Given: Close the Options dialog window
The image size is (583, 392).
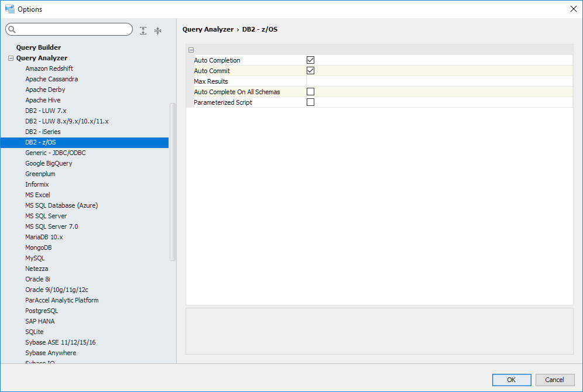Looking at the screenshot, I should coord(573,9).
